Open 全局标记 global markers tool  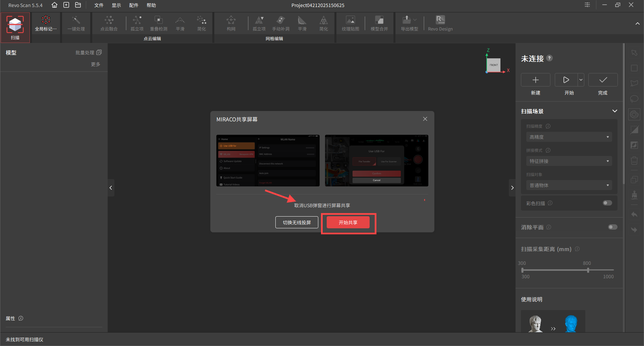click(46, 24)
